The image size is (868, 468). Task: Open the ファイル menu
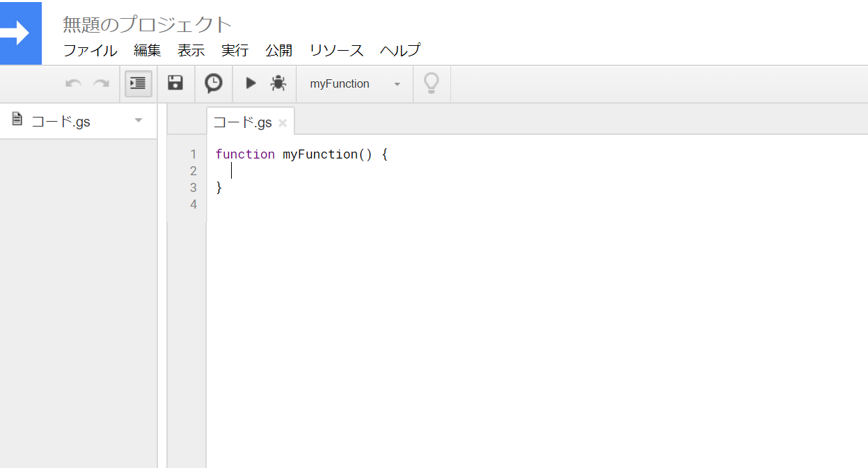(x=90, y=50)
